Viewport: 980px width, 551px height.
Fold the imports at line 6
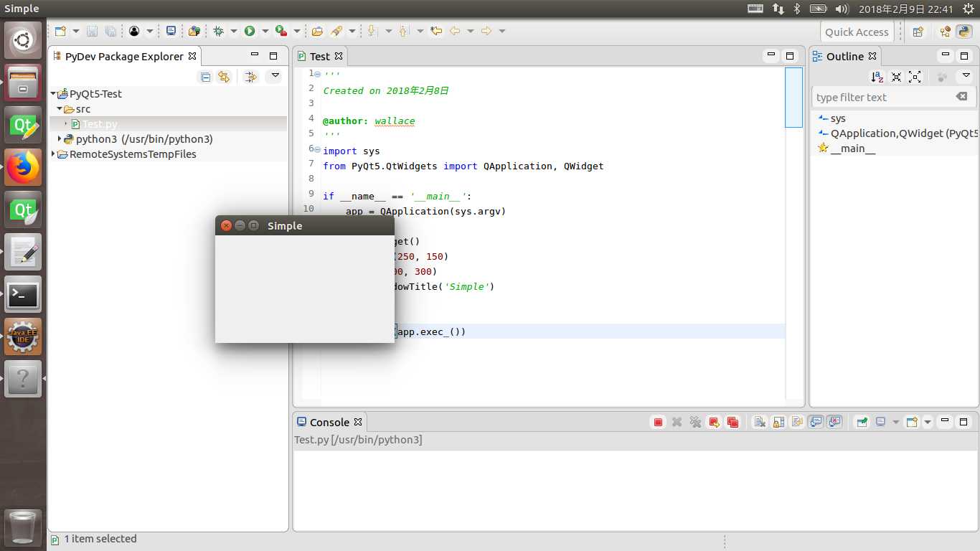coord(318,149)
